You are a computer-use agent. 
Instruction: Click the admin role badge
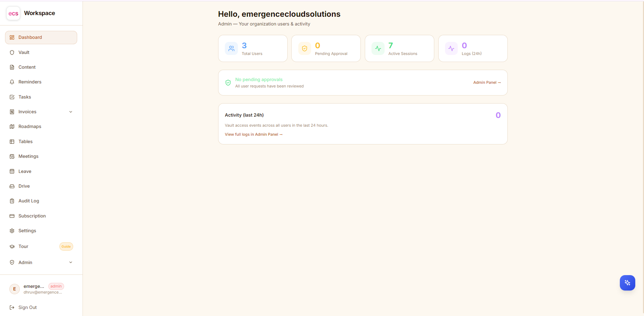[x=56, y=287]
